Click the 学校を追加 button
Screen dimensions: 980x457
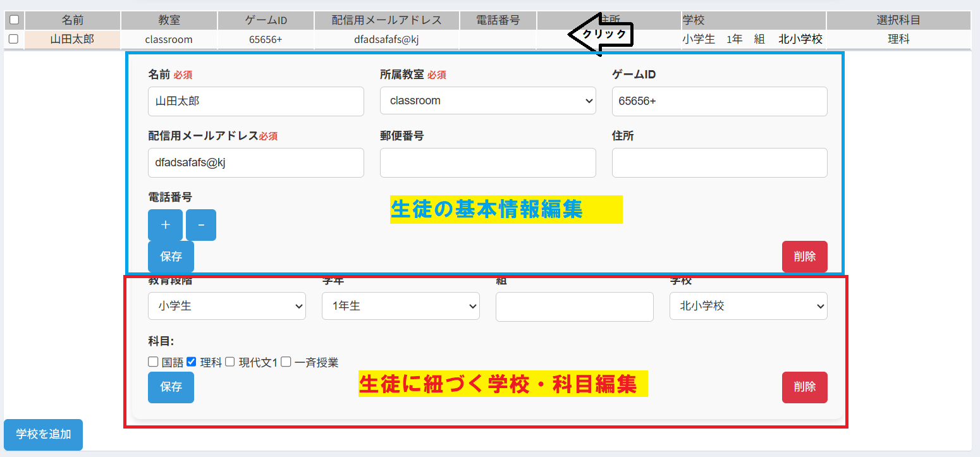click(x=43, y=434)
